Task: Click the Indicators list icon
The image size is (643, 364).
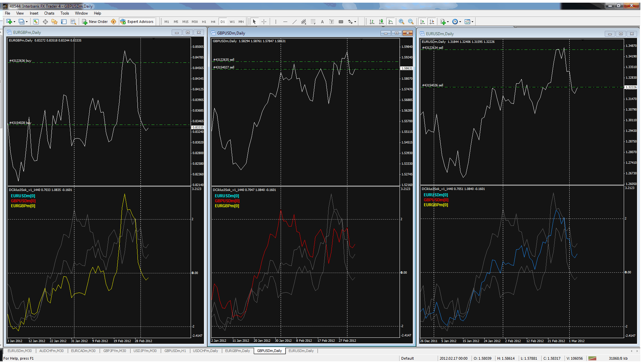Action: (x=443, y=22)
